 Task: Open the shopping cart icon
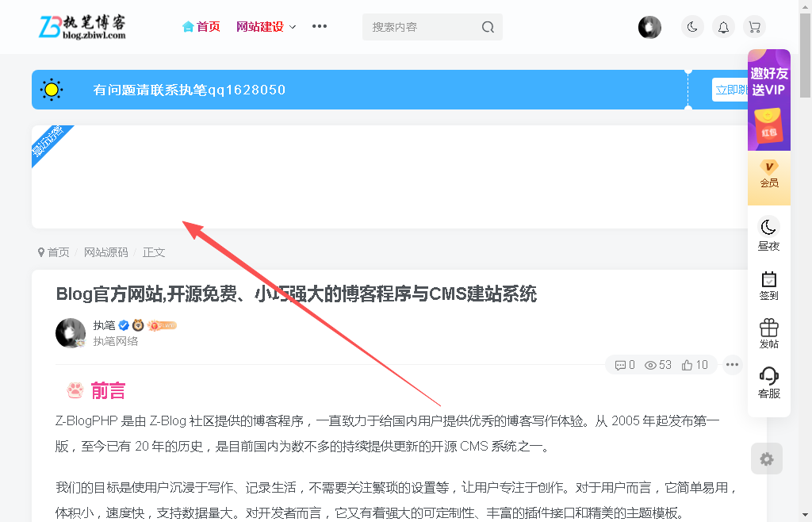pyautogui.click(x=754, y=26)
